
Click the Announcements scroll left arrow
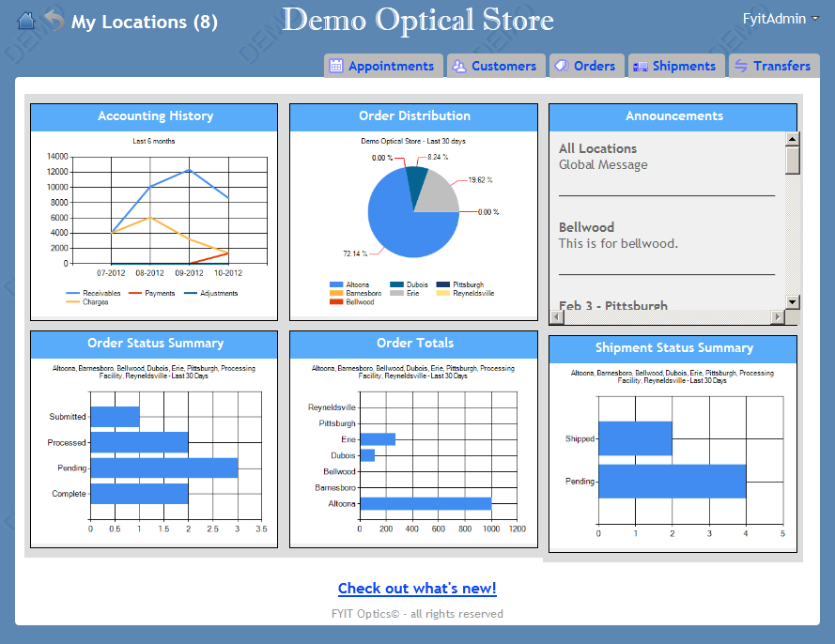556,317
